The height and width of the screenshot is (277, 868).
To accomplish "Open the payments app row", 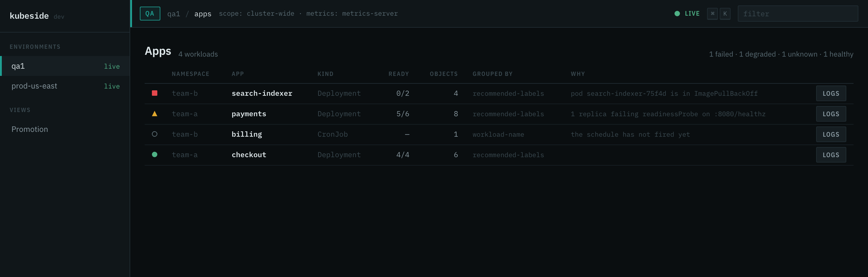I will [x=499, y=114].
